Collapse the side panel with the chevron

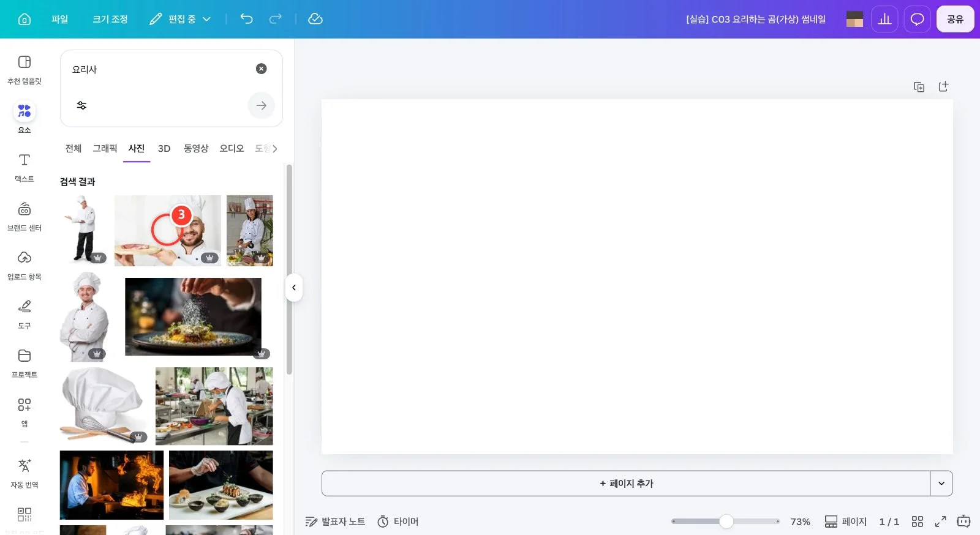(294, 288)
